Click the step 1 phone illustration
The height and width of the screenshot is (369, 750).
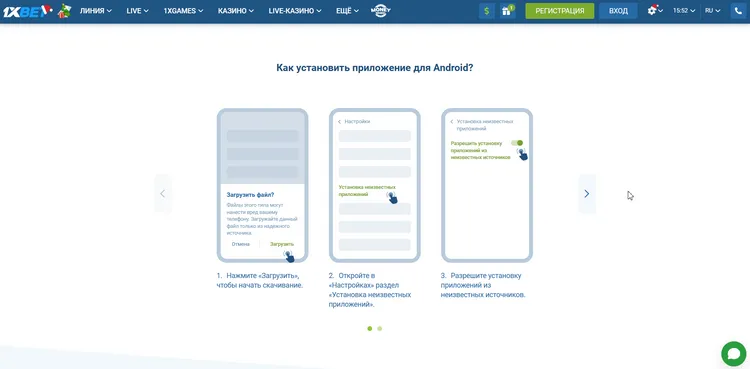point(263,186)
